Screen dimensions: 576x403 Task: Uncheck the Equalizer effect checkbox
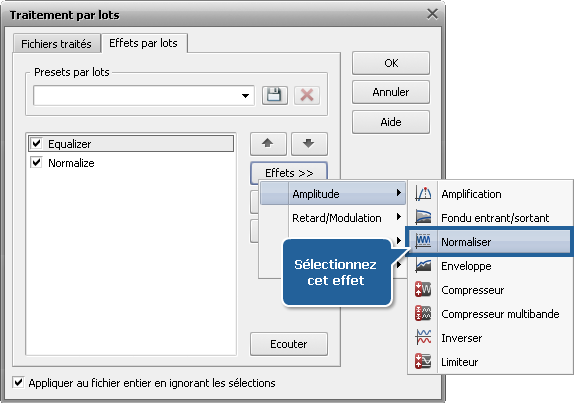click(36, 143)
